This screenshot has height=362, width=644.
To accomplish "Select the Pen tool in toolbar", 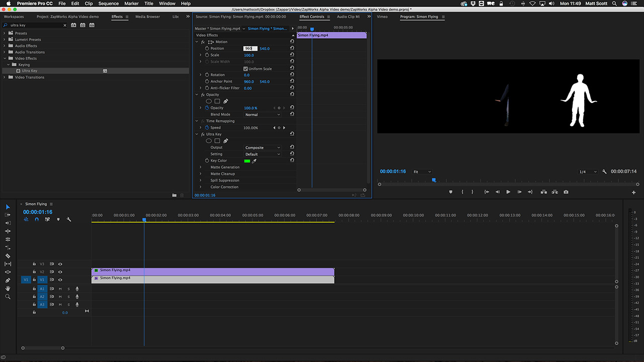I will coord(8,280).
